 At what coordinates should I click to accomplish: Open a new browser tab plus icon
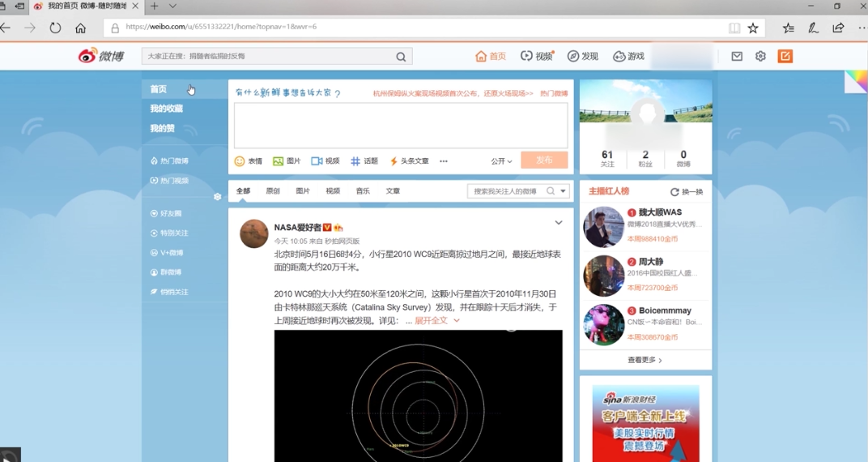click(x=155, y=6)
